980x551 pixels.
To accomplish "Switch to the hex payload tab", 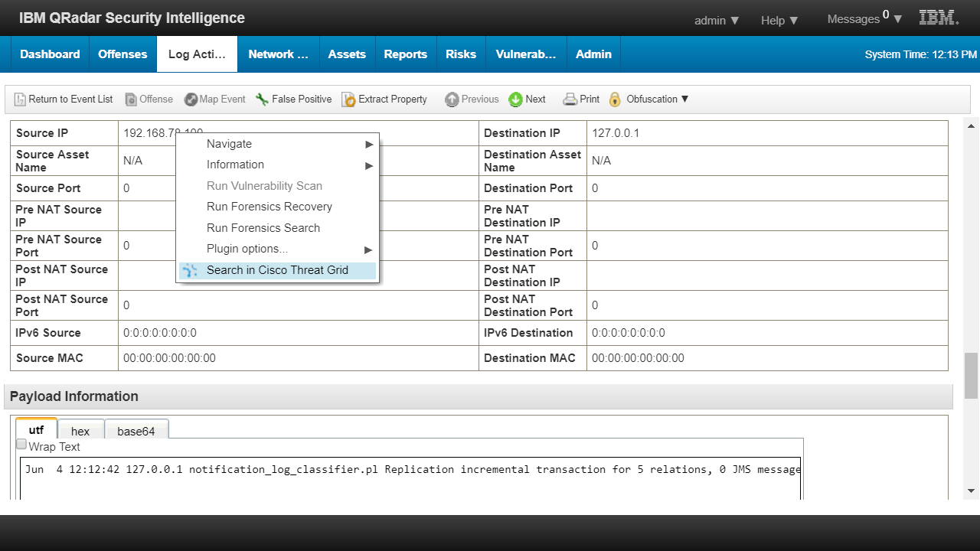I will tap(80, 431).
